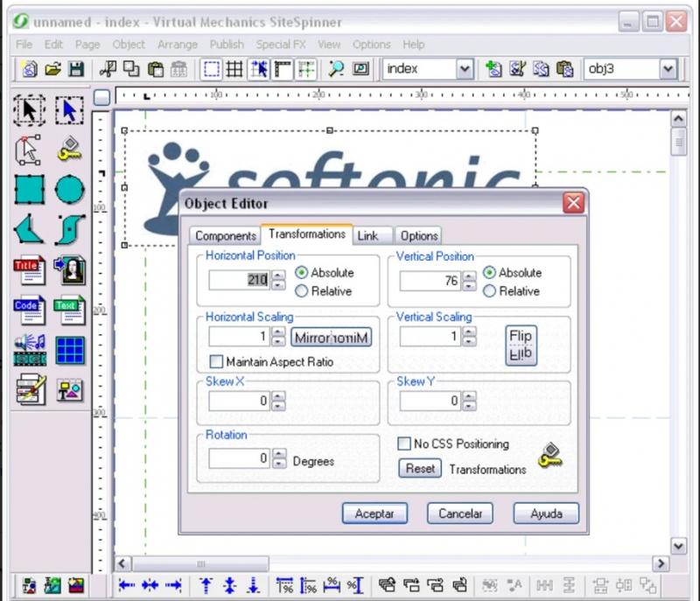
Task: Click Horizontal Scaling spinner arrows
Action: point(278,337)
